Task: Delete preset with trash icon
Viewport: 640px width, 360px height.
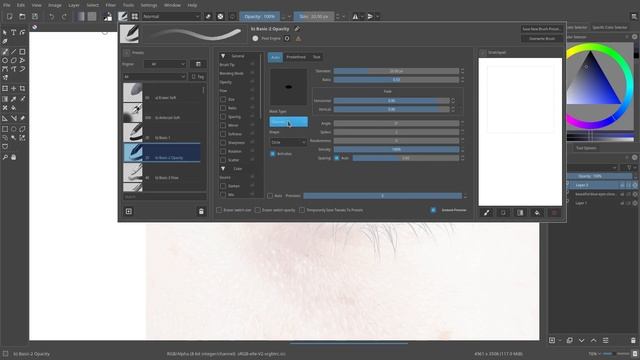Action: (201, 211)
